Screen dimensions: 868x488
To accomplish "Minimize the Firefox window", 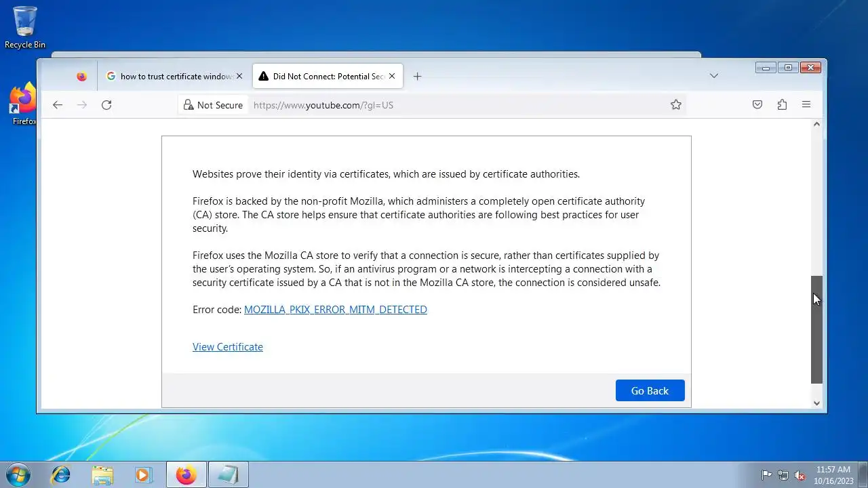I will pyautogui.click(x=766, y=67).
